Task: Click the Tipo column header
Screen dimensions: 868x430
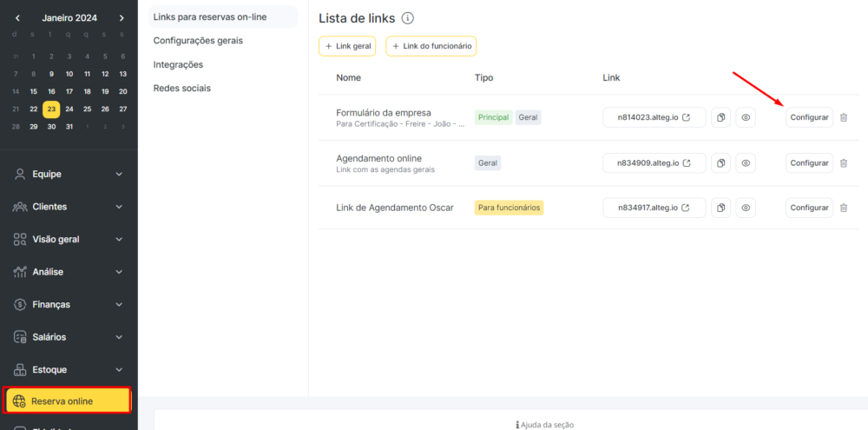Action: point(483,77)
